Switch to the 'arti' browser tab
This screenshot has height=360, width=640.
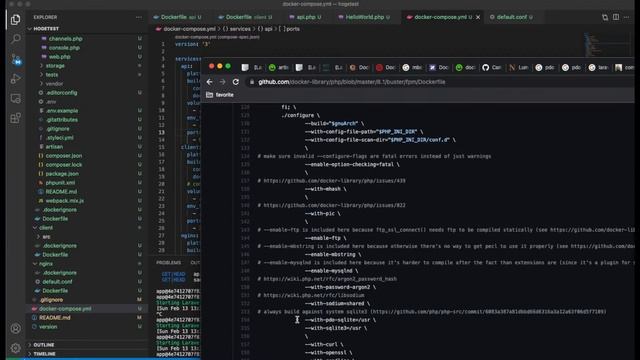pos(278,67)
